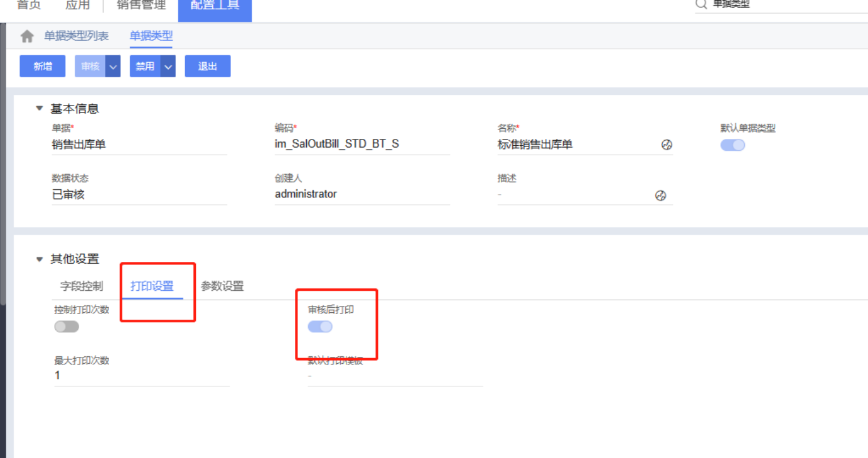
Task: Click the home icon in breadcrumb bar
Action: (x=27, y=36)
